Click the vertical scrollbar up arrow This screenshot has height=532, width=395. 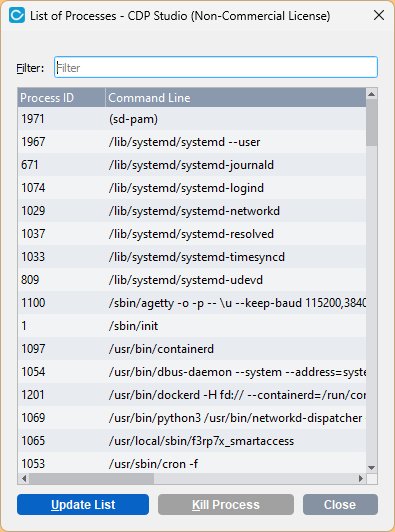click(x=372, y=94)
